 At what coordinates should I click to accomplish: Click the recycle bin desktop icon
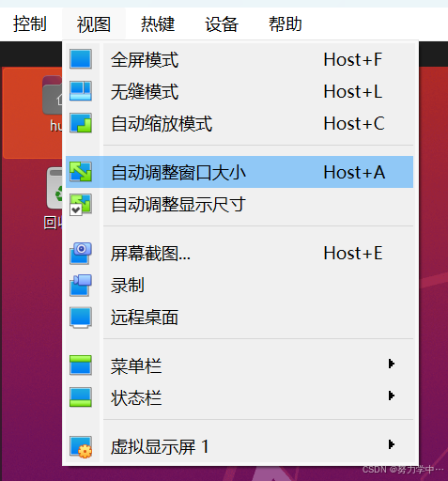pos(55,188)
